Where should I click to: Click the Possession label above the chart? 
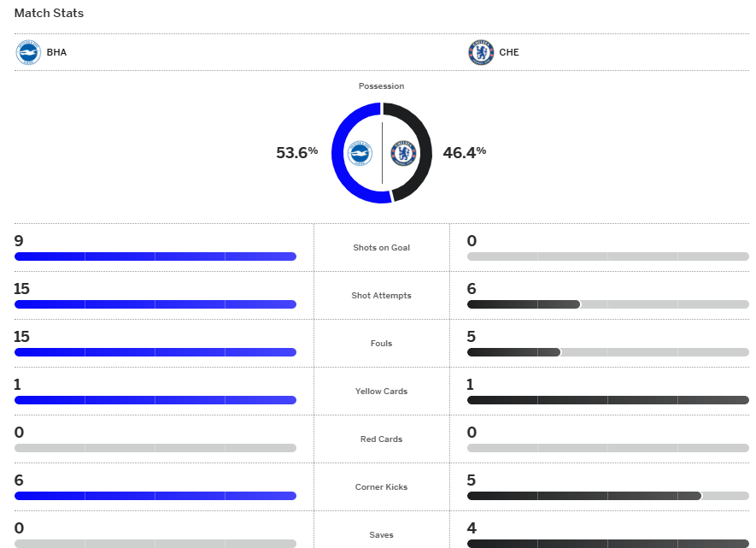(x=382, y=86)
